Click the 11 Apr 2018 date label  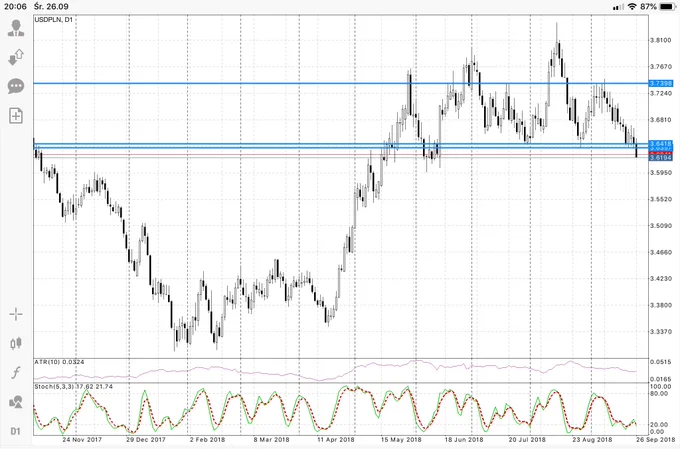336,439
